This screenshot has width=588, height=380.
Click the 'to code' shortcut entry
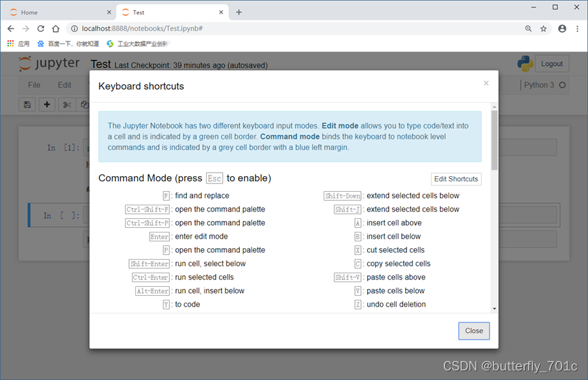[187, 305]
